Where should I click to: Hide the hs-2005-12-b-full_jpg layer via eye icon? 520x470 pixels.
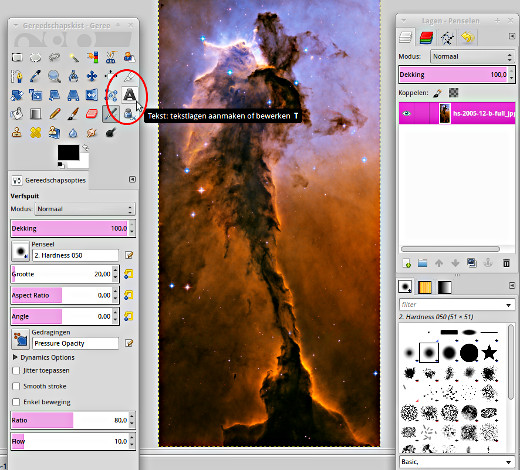click(x=406, y=113)
